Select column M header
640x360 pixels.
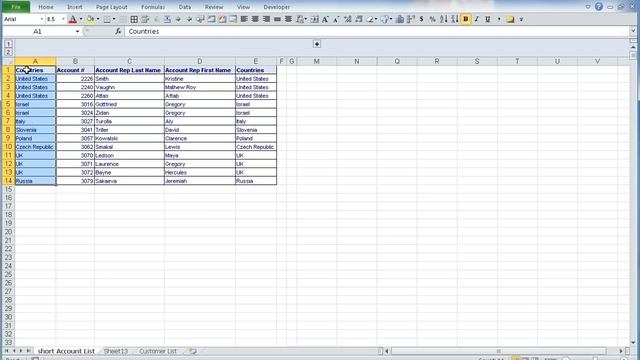[316, 61]
